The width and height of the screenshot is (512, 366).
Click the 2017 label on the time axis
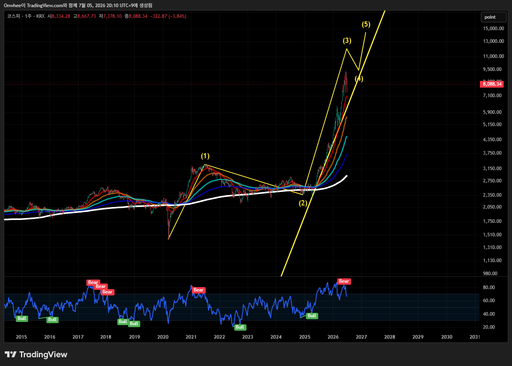tap(78, 337)
